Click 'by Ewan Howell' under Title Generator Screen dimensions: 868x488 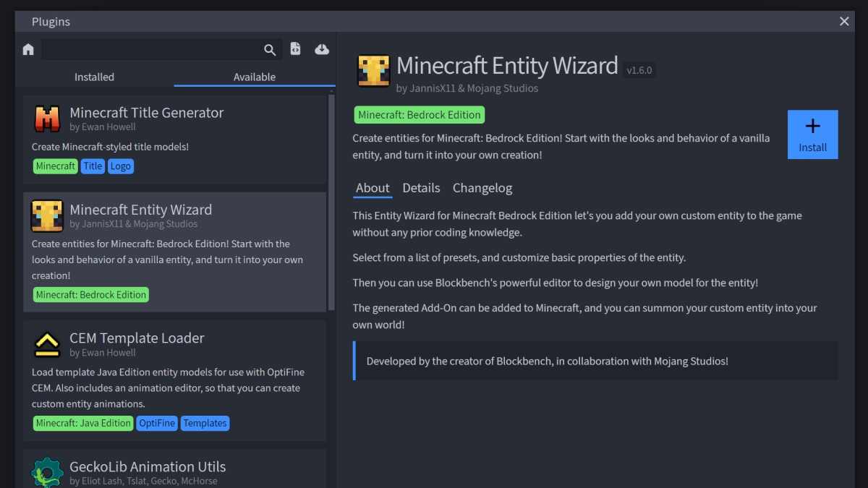(x=103, y=127)
